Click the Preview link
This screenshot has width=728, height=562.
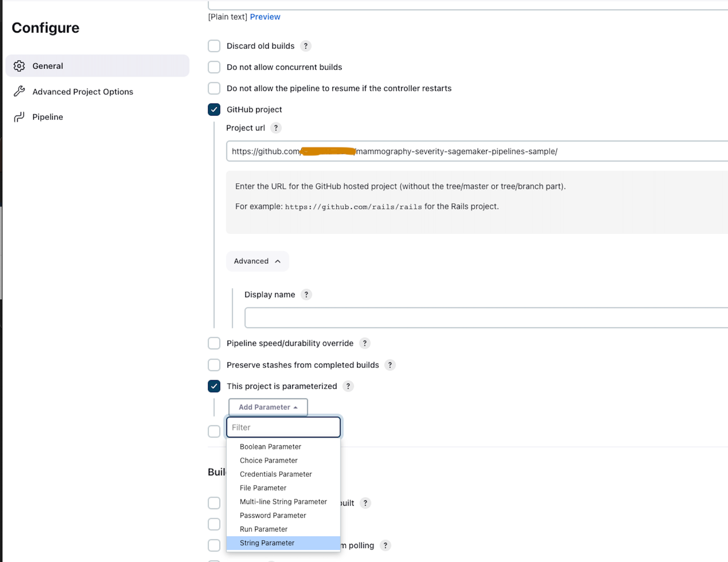[x=265, y=17]
